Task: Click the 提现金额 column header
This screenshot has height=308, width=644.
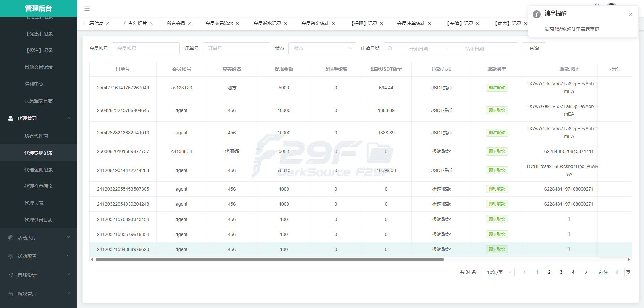Action: click(284, 69)
